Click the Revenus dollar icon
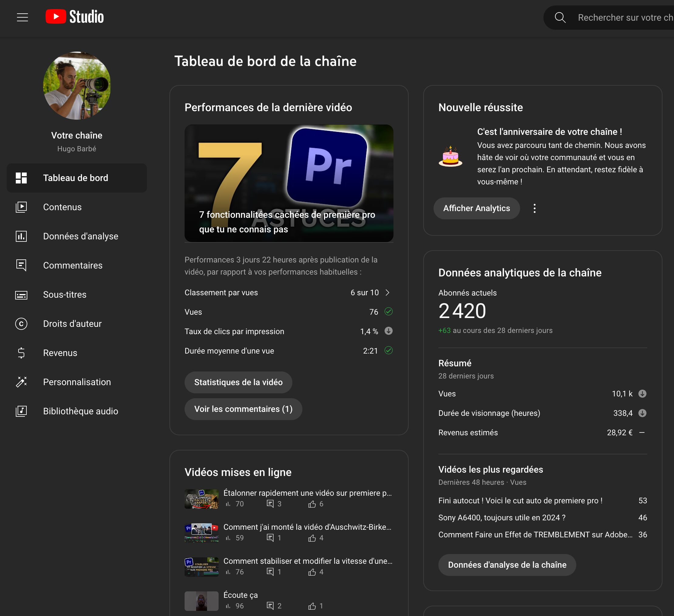The image size is (674, 616). click(21, 353)
